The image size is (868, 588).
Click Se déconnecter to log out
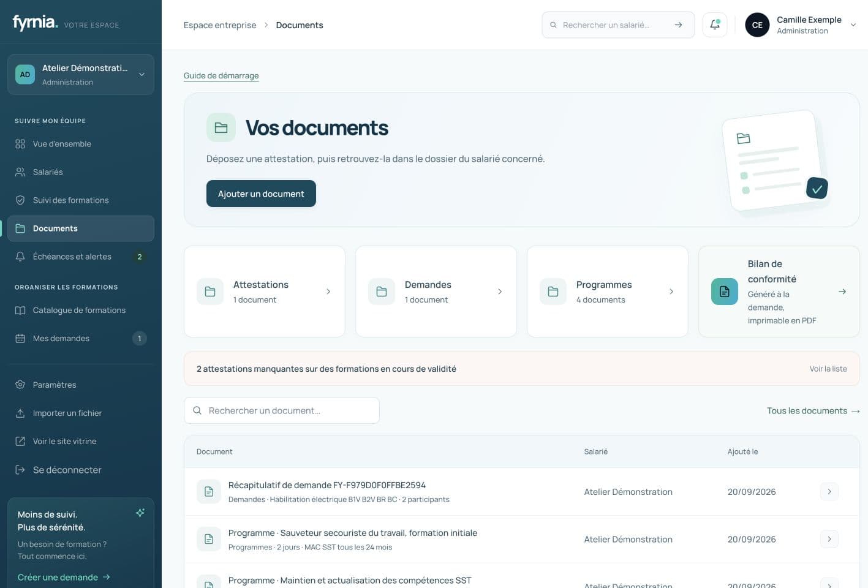pyautogui.click(x=81, y=470)
